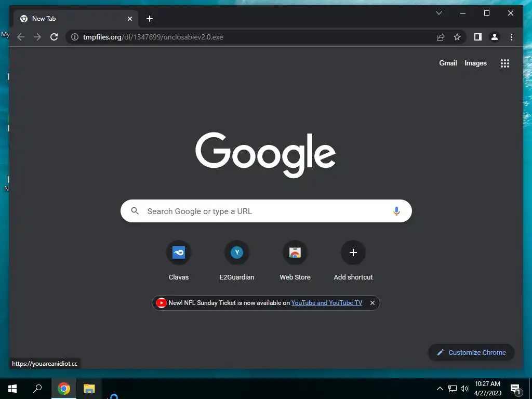Click the address bar URL
The image size is (532, 399).
(153, 37)
